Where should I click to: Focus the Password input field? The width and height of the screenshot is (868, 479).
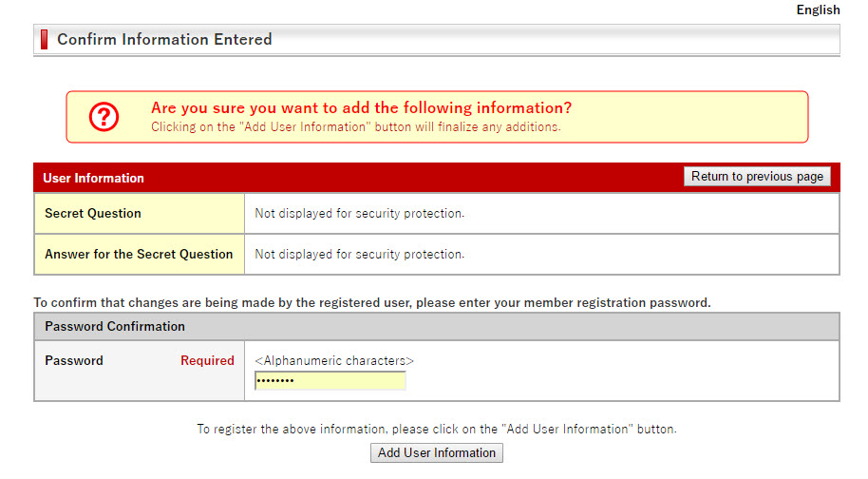tap(330, 380)
